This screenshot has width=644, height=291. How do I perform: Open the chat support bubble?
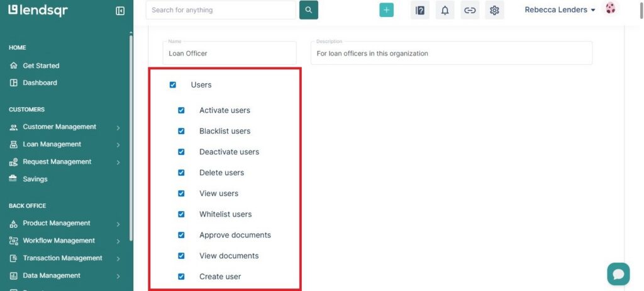click(619, 274)
